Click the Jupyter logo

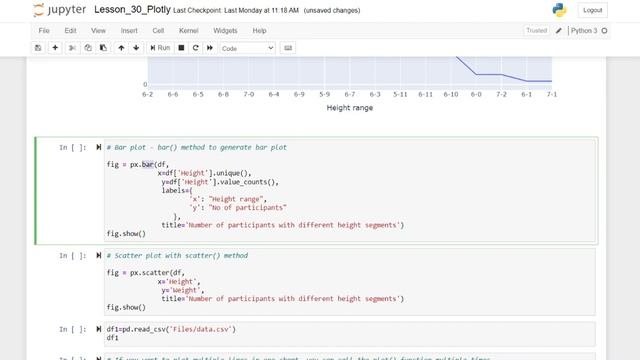click(60, 10)
